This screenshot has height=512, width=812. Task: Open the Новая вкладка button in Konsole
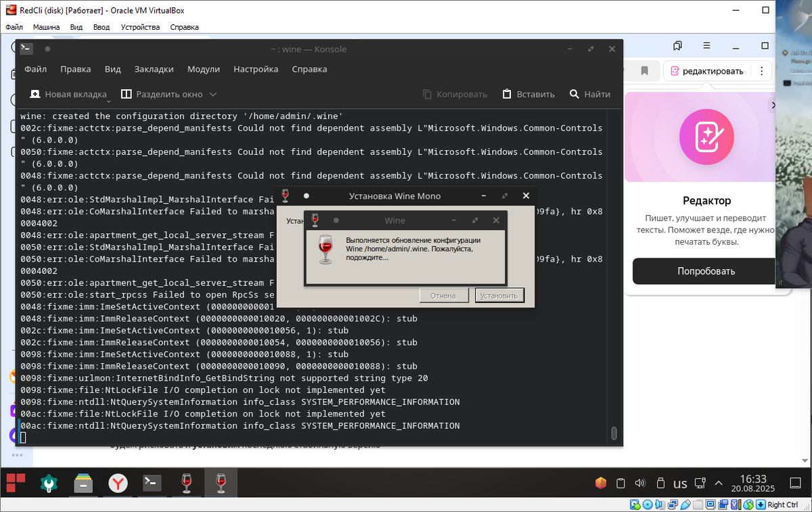69,94
